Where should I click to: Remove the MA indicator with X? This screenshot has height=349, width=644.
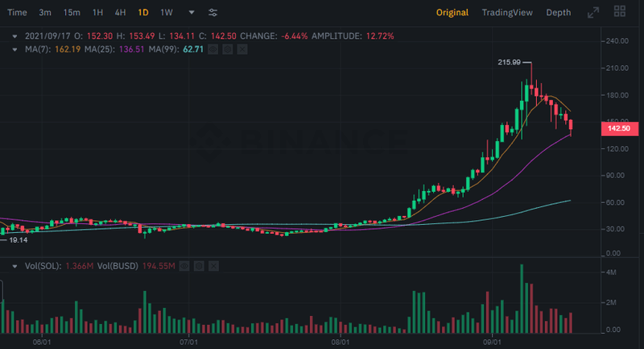coord(242,50)
